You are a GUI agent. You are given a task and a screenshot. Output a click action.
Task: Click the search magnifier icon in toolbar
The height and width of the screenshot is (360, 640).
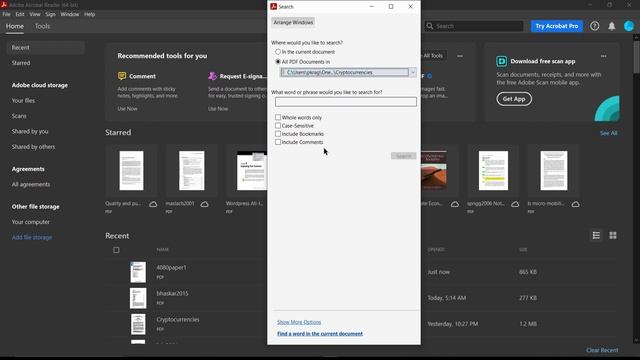430,26
